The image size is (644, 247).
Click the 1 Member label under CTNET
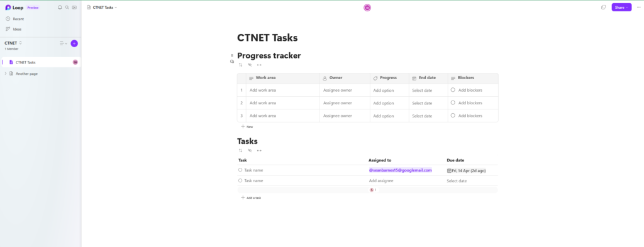(x=11, y=49)
